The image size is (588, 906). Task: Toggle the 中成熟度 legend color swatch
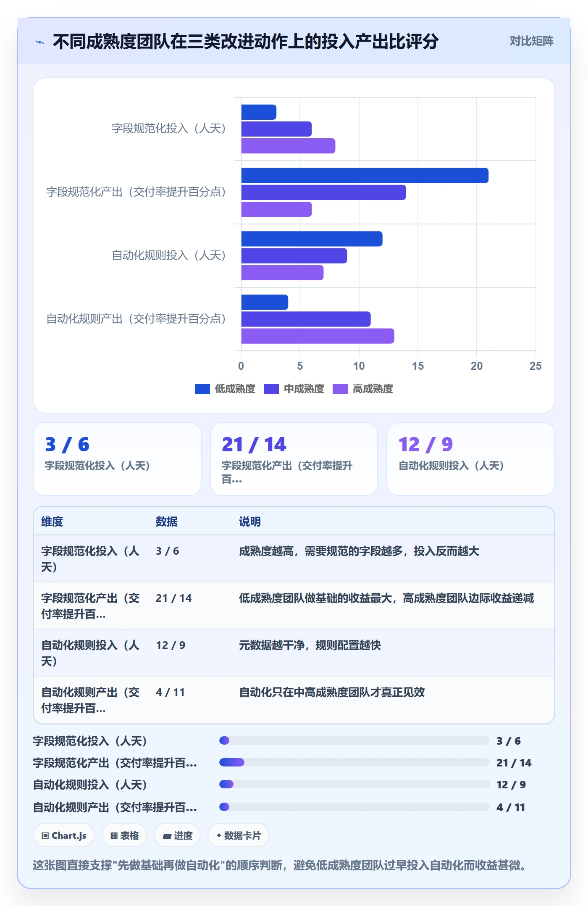coord(271,389)
